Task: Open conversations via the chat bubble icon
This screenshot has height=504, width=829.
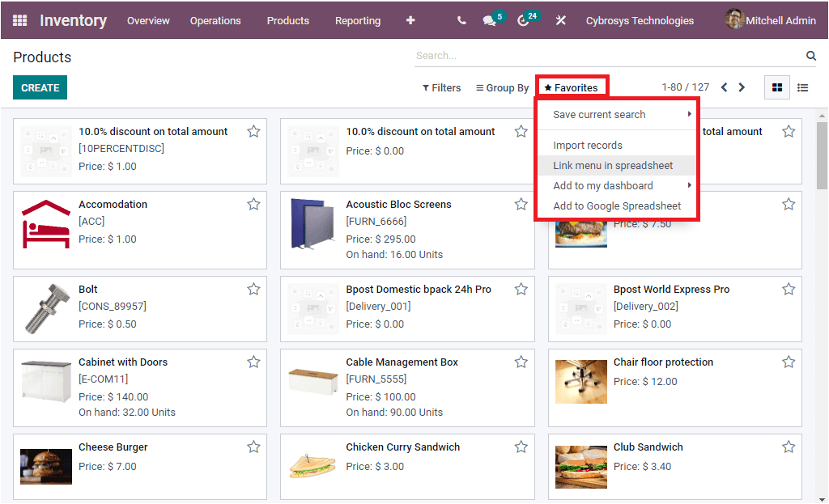Action: pyautogui.click(x=489, y=20)
